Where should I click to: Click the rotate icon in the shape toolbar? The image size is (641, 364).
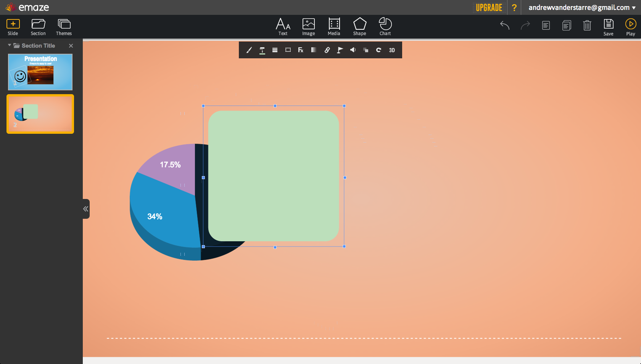coord(378,50)
